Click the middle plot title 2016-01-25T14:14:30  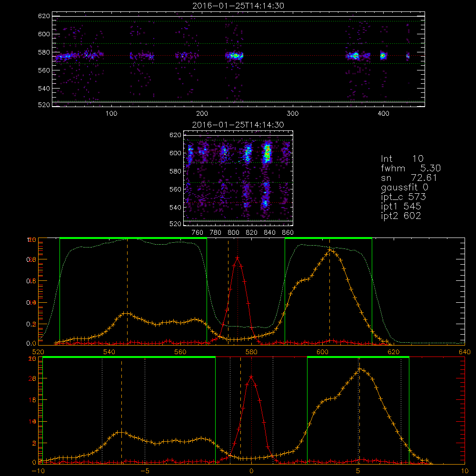[238, 125]
